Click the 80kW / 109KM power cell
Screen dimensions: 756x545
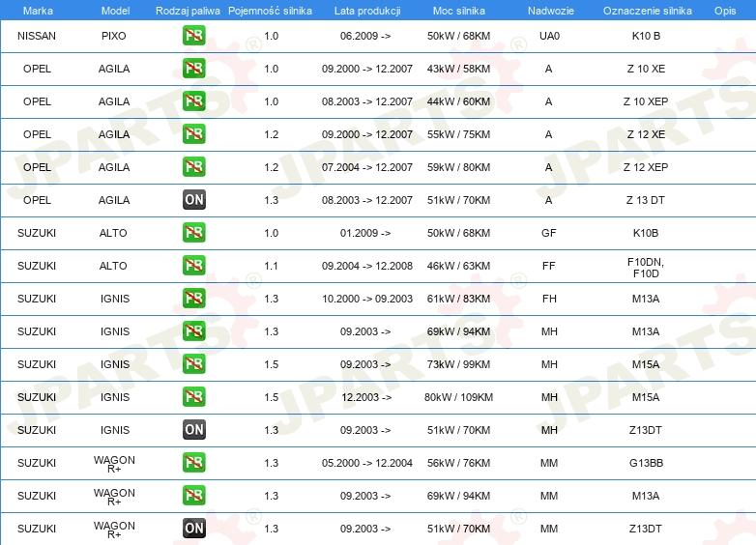[458, 396]
